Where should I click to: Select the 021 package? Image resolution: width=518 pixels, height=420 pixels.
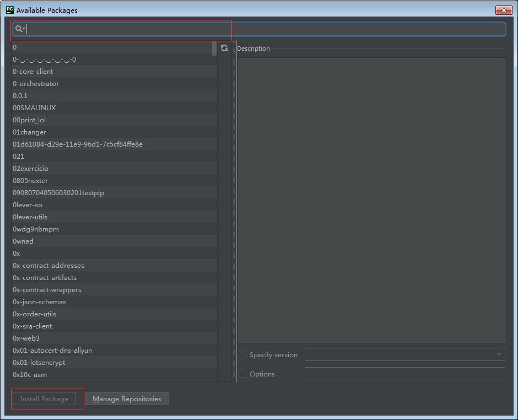[114, 157]
